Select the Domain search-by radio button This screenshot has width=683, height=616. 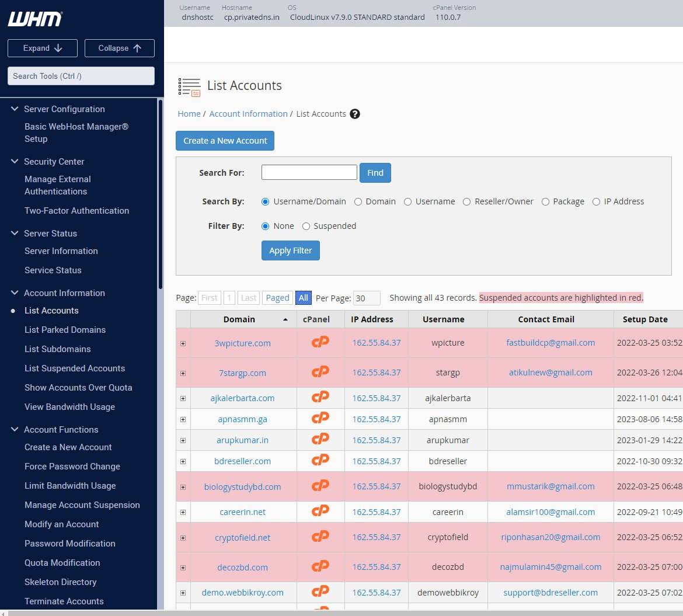tap(358, 201)
